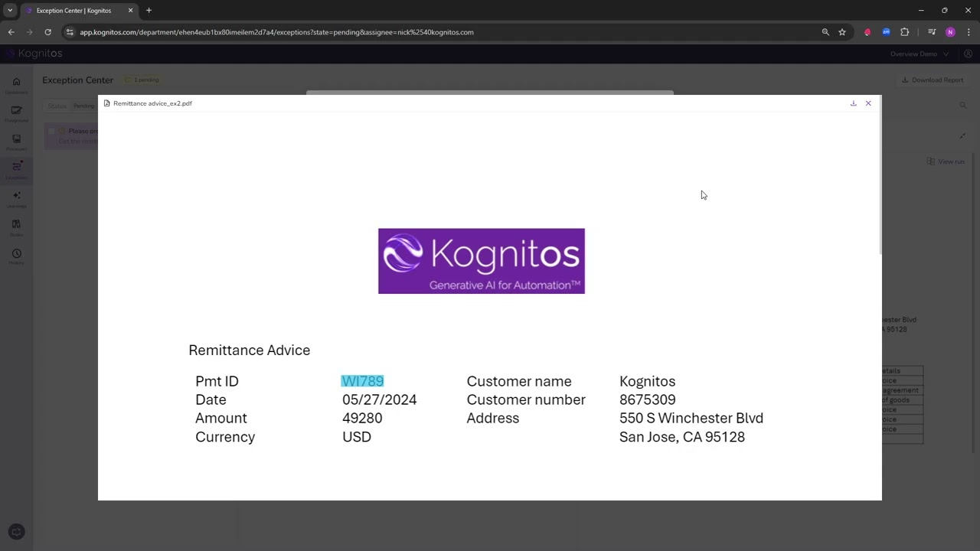Viewport: 980px width, 551px height.
Task: Open the Chrome three-dot menu
Action: (x=969, y=32)
